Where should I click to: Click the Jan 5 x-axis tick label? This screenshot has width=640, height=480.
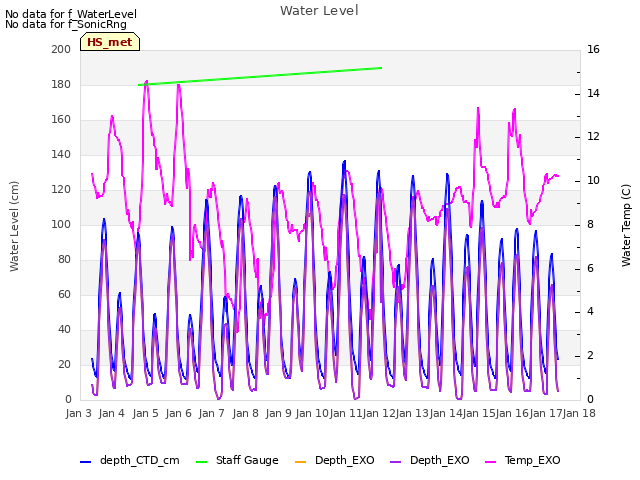(x=145, y=413)
